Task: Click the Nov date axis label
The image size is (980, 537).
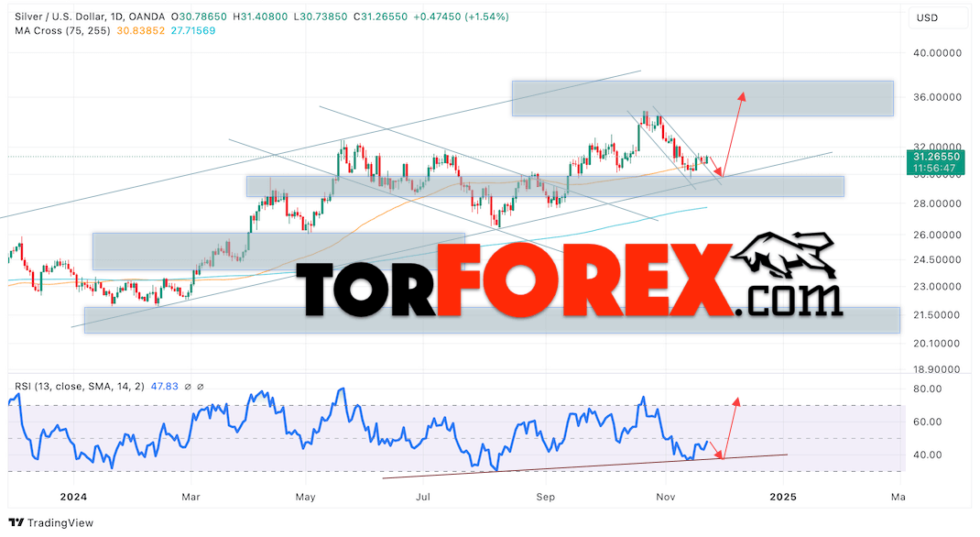Action: point(666,497)
